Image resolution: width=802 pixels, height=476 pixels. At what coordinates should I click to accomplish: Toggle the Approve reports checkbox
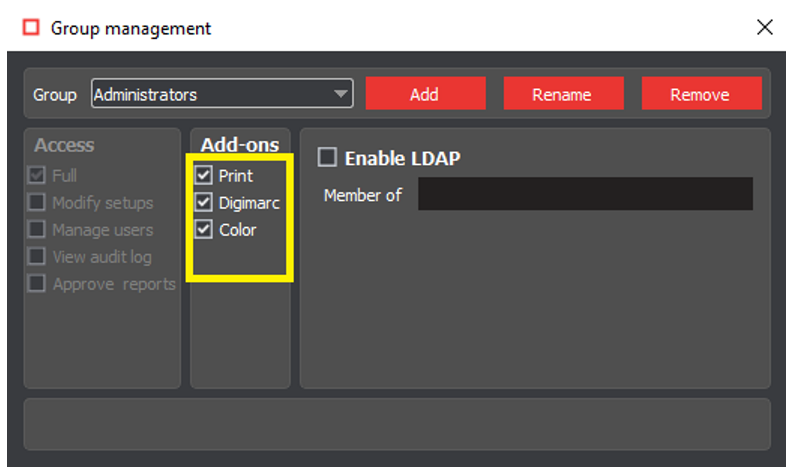pos(37,283)
